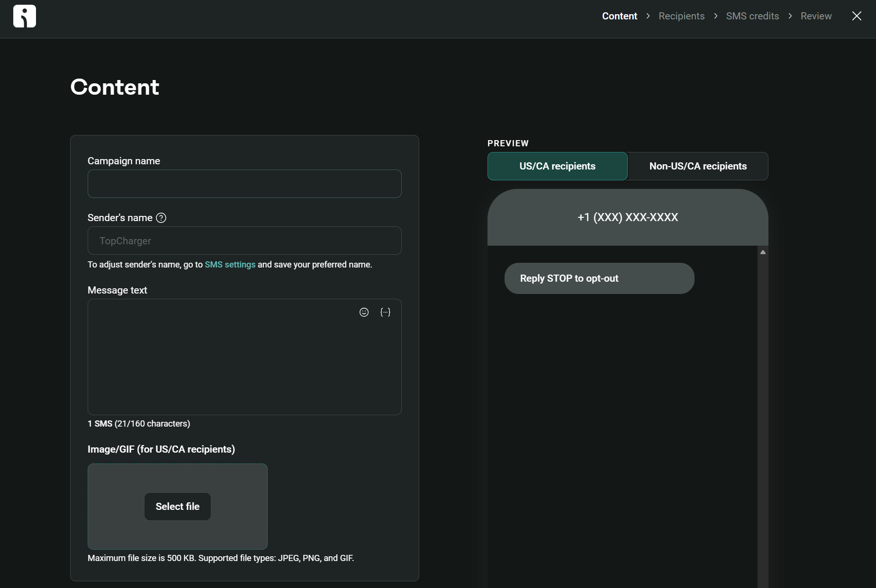
Task: Click inside the Message text area
Action: point(244,357)
